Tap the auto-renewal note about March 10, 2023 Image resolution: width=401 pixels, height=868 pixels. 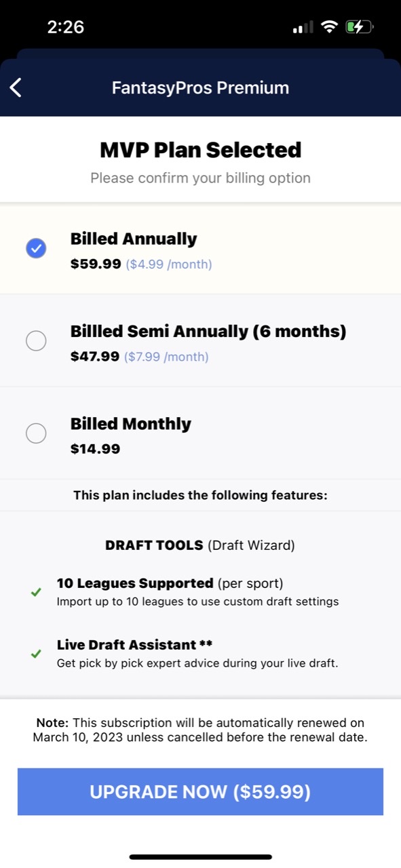click(200, 729)
